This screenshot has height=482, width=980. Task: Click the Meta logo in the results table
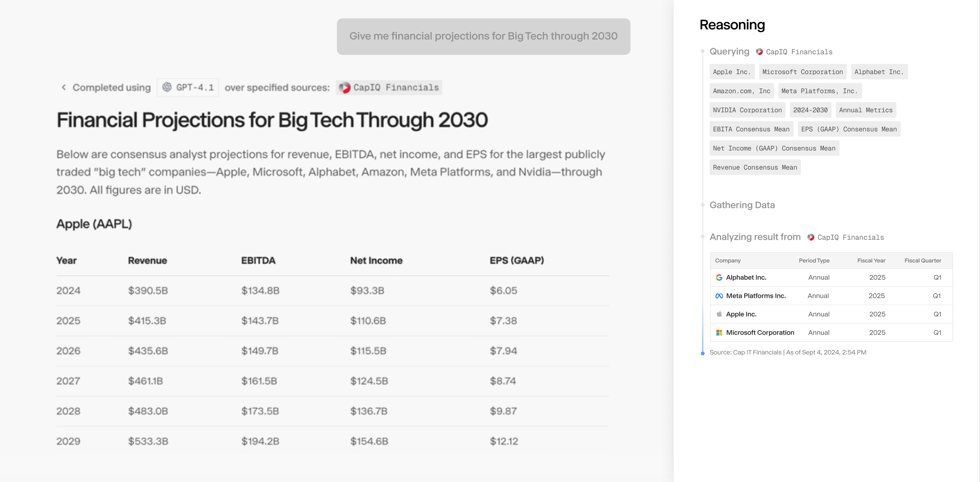coord(719,296)
